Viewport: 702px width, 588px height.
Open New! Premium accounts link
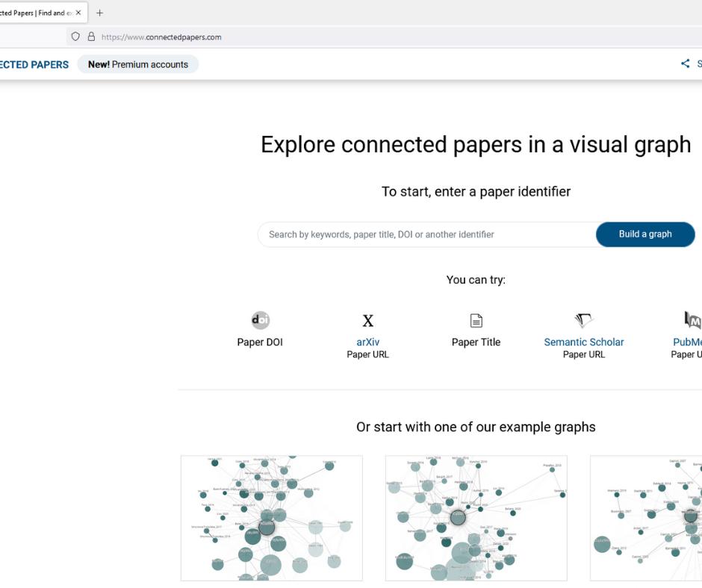138,64
